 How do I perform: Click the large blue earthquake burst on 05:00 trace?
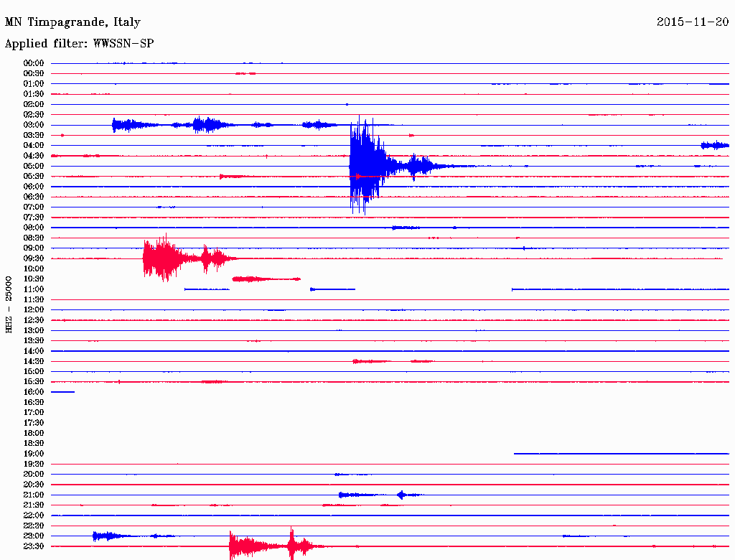368,166
